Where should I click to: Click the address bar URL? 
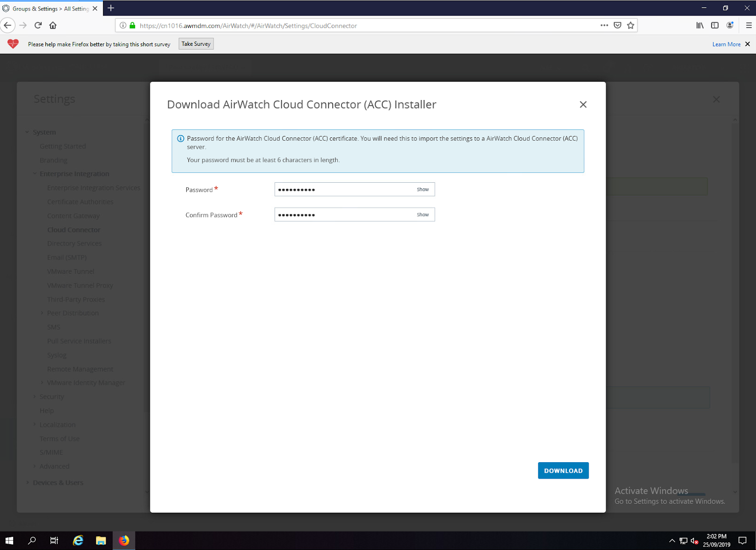pos(248,26)
